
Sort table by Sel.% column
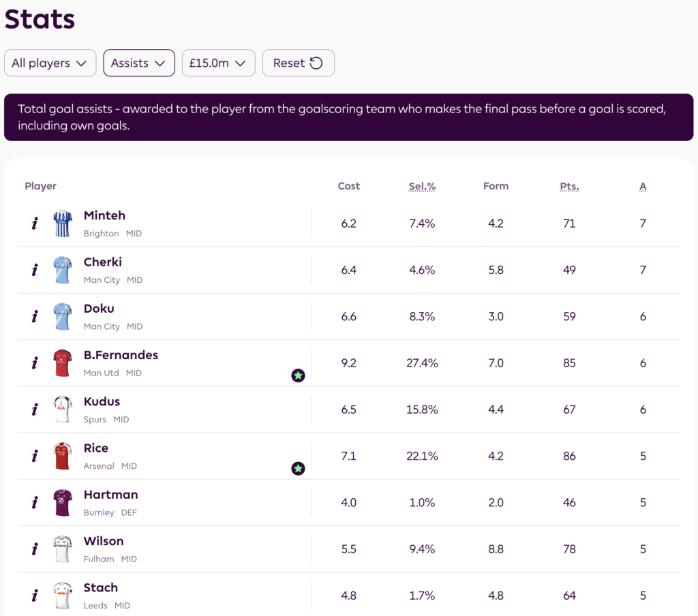(x=421, y=186)
